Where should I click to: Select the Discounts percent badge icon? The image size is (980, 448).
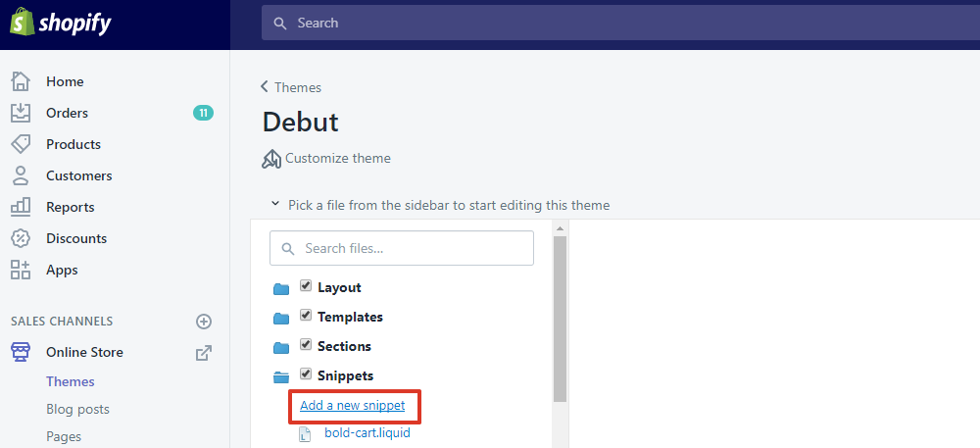tap(21, 238)
